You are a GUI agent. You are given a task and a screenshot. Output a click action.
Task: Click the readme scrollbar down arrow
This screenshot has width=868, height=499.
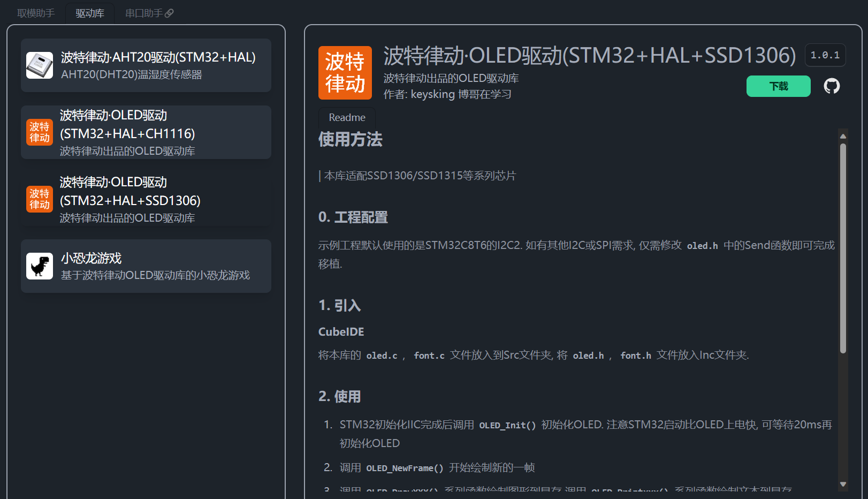pyautogui.click(x=843, y=484)
